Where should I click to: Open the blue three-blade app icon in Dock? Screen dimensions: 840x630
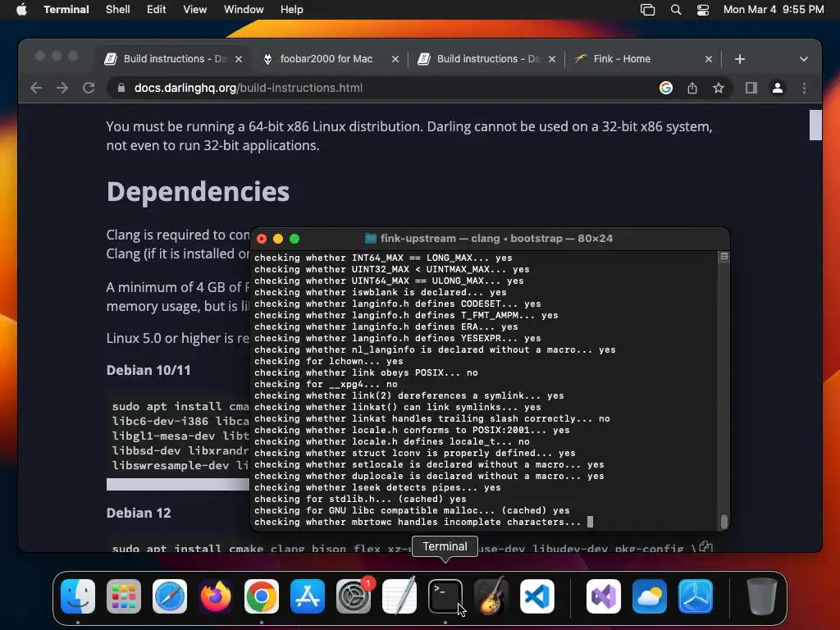tap(696, 596)
